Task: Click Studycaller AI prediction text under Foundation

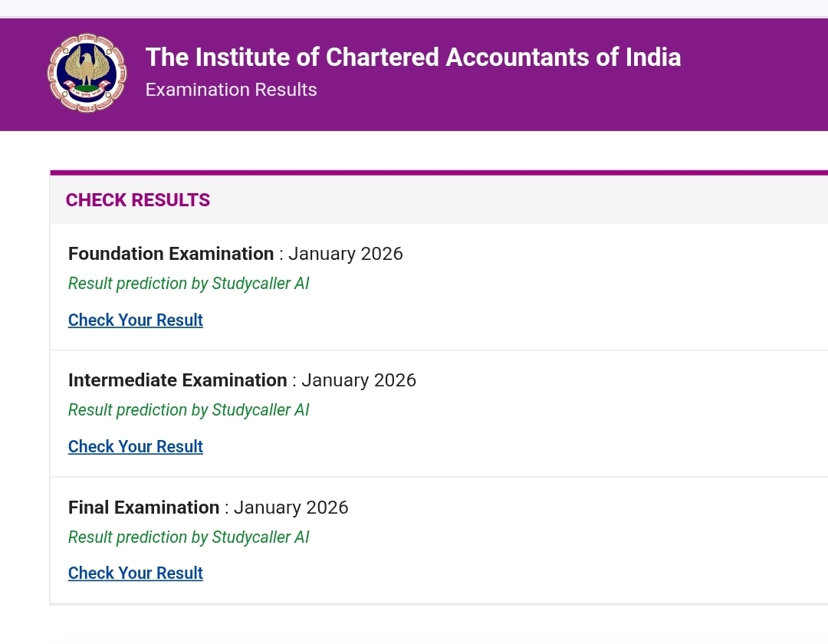Action: tap(189, 284)
